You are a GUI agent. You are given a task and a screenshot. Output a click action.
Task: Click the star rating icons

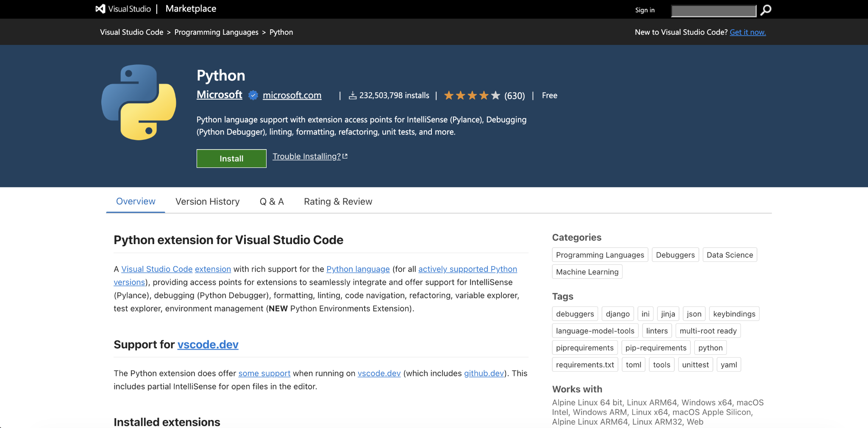472,95
